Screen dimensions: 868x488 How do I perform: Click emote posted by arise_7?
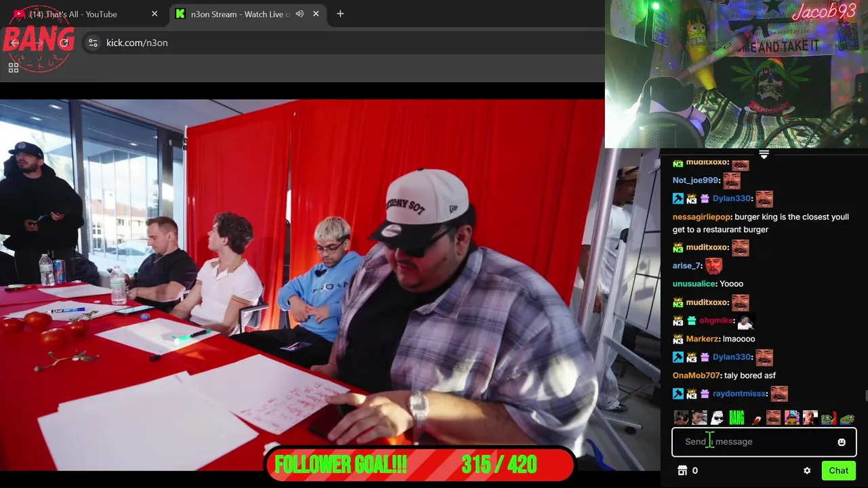coord(714,265)
